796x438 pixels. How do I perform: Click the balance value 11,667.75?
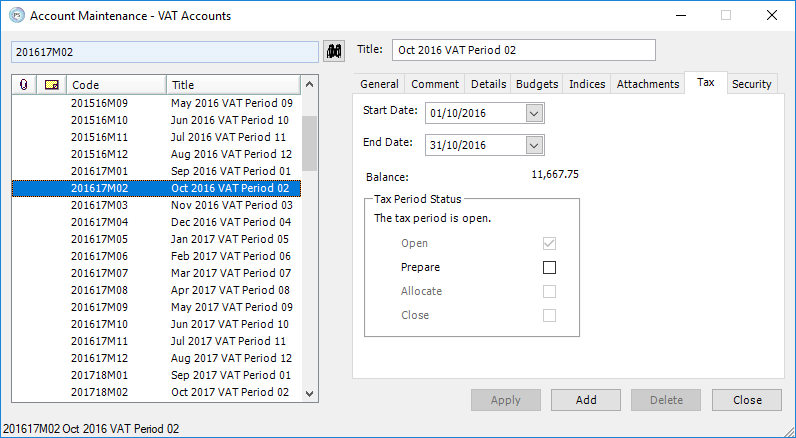[555, 175]
